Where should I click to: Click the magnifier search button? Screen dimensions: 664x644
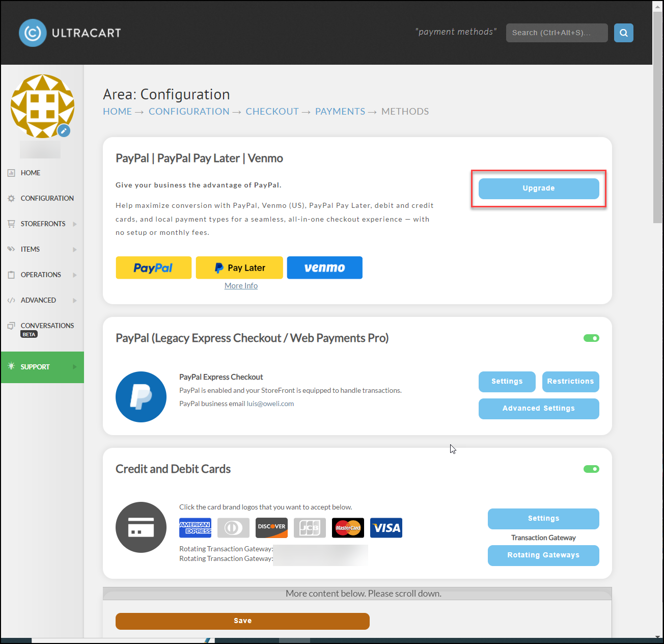click(623, 33)
